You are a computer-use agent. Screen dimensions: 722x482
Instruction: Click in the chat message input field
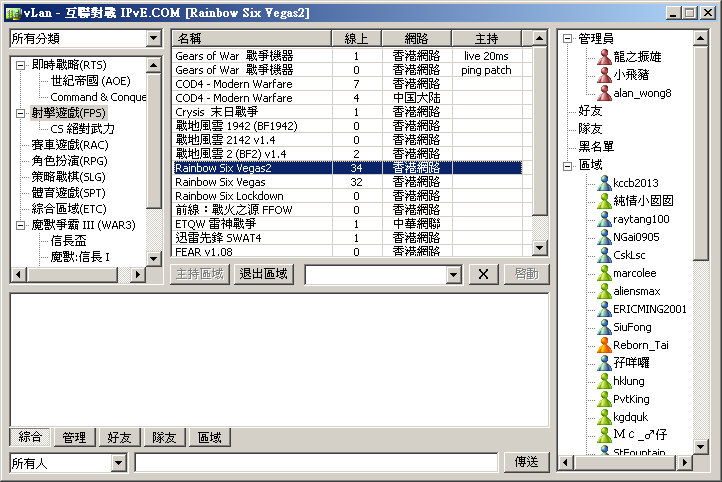316,463
